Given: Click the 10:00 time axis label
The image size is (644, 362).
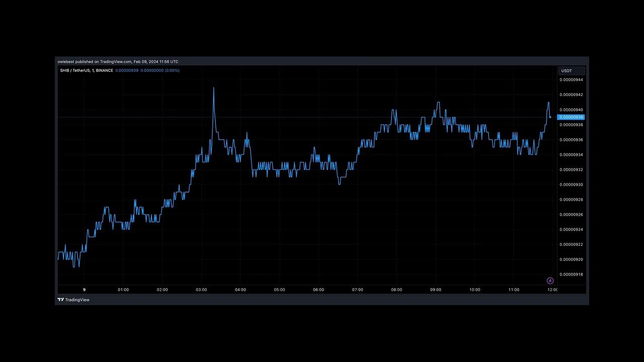Looking at the screenshot, I should (474, 290).
